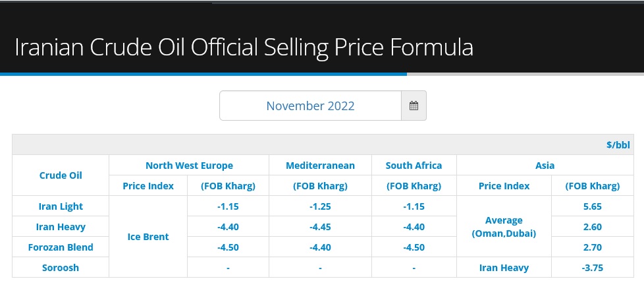Select the Iran Heavy crude oil label
The height and width of the screenshot is (308, 644).
coord(61,227)
